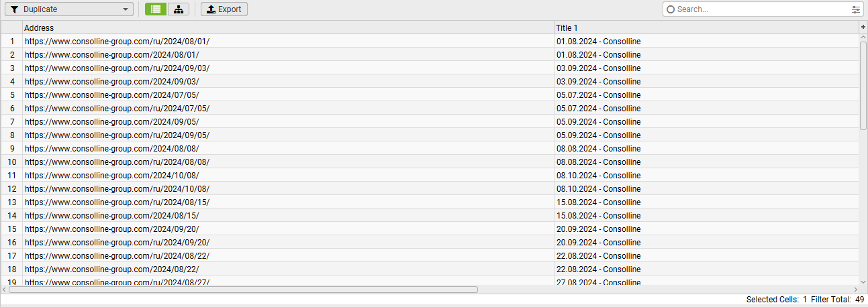
Task: Open search filter options icon
Action: (855, 9)
